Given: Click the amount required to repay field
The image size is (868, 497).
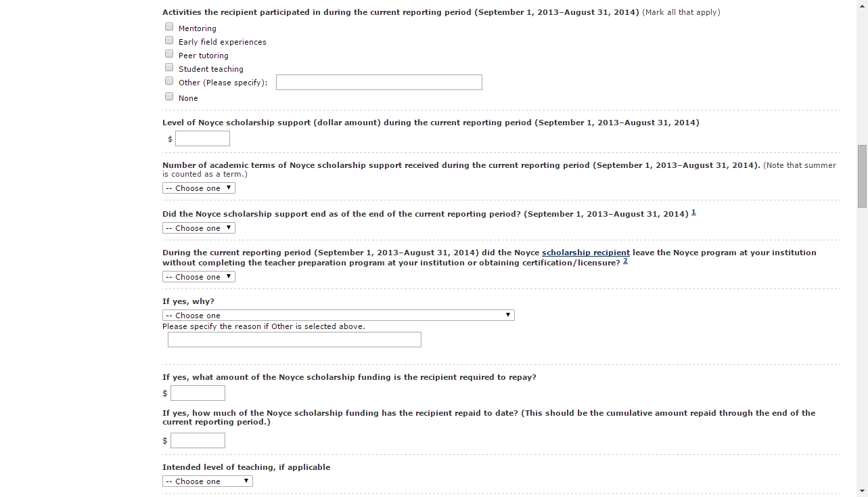Looking at the screenshot, I should coord(198,393).
